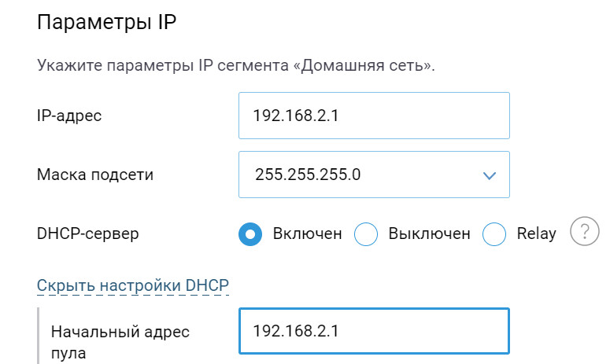This screenshot has width=610, height=364.
Task: Click the Маска подсети label
Action: tap(95, 175)
